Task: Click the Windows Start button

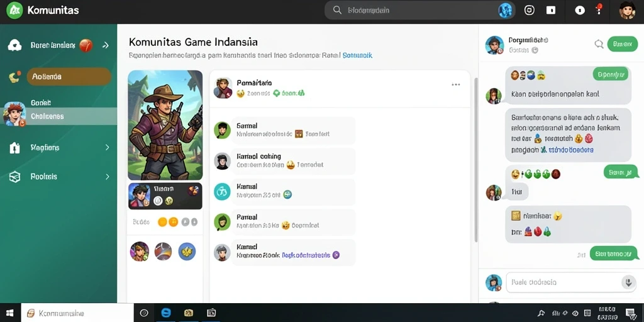Action: tap(10, 313)
